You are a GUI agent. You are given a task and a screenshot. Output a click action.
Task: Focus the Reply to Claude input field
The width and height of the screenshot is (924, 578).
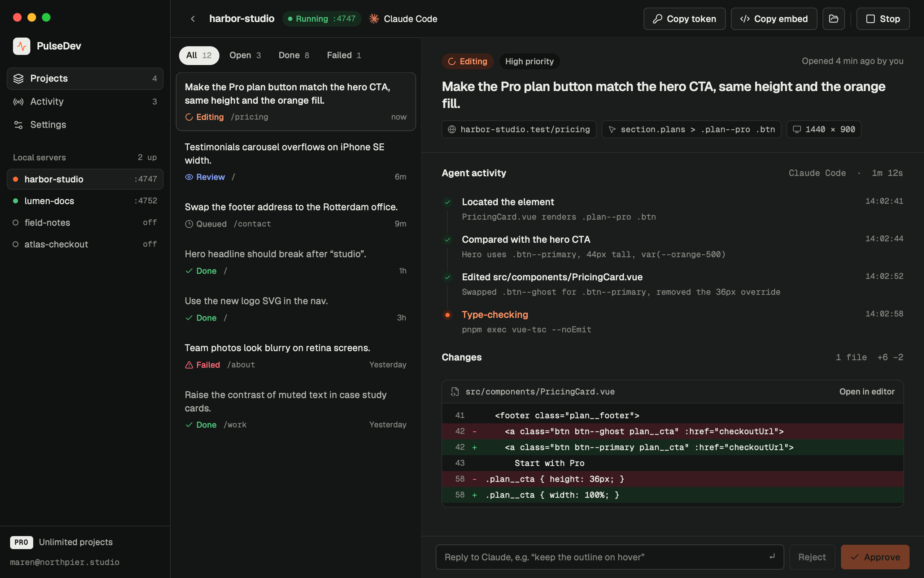click(x=609, y=557)
